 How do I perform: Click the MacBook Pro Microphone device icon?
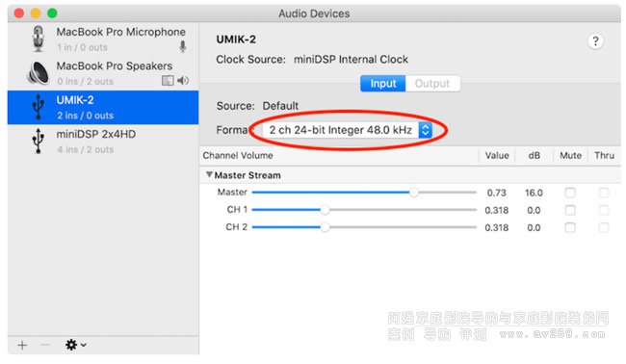coord(39,39)
